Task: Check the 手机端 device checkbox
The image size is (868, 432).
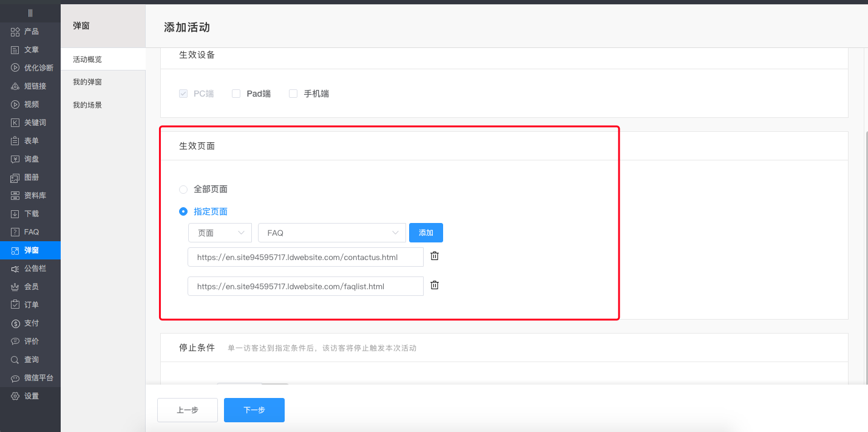Action: click(x=293, y=93)
